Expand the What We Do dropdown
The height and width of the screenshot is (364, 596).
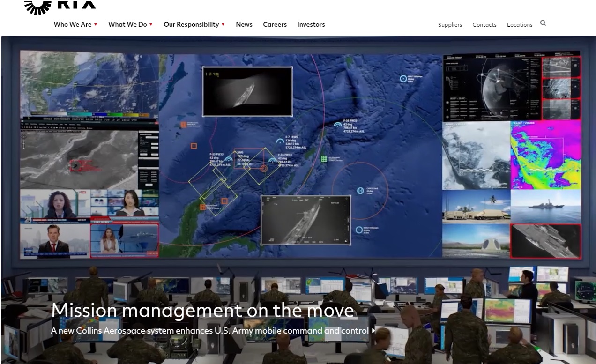130,24
